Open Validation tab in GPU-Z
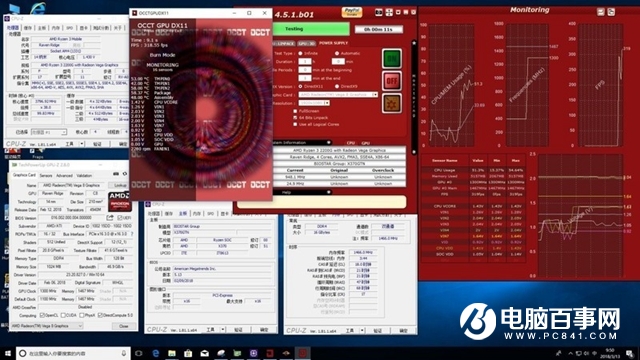The image size is (640, 360). pyautogui.click(x=84, y=176)
